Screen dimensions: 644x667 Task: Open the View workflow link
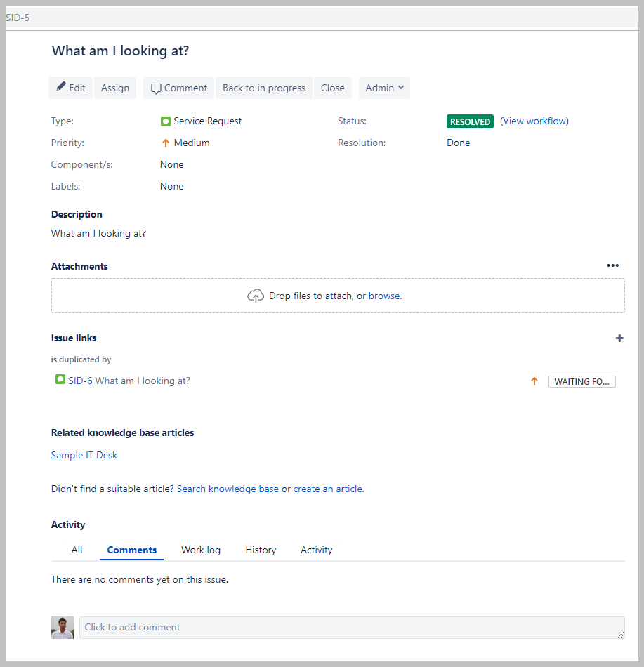[534, 121]
